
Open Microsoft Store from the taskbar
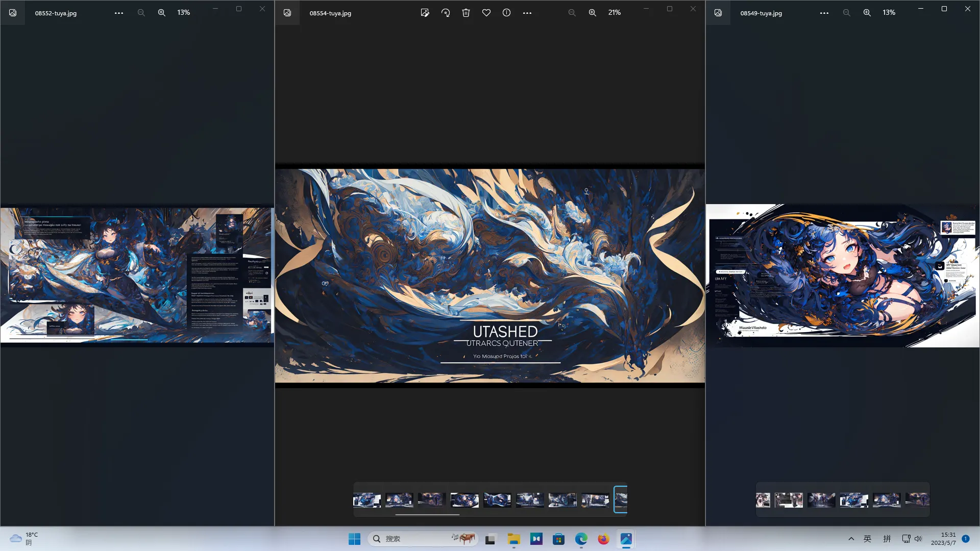[x=559, y=539]
